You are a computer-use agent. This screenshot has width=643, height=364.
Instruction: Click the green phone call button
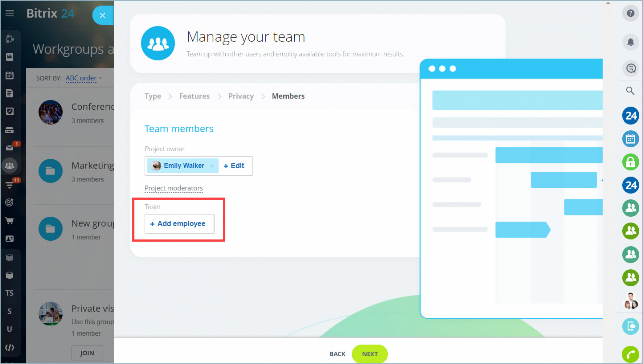coord(631,354)
